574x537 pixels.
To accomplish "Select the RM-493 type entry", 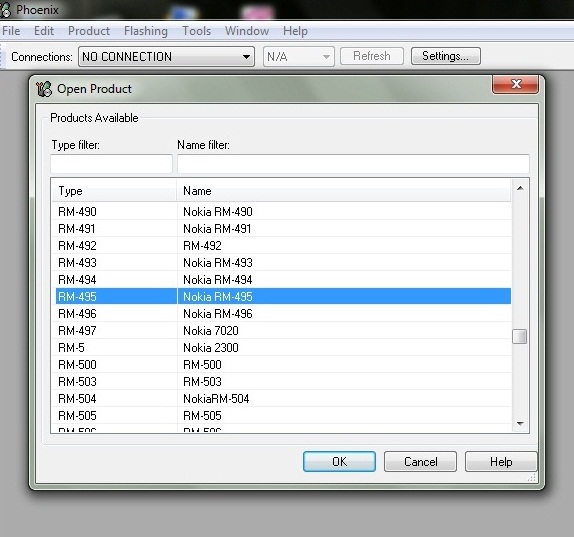I will [77, 263].
